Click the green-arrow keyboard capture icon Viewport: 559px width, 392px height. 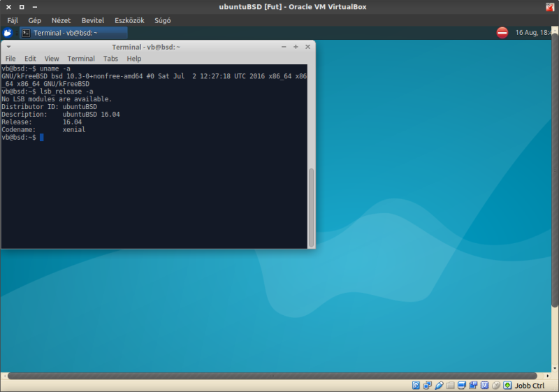tap(507, 385)
